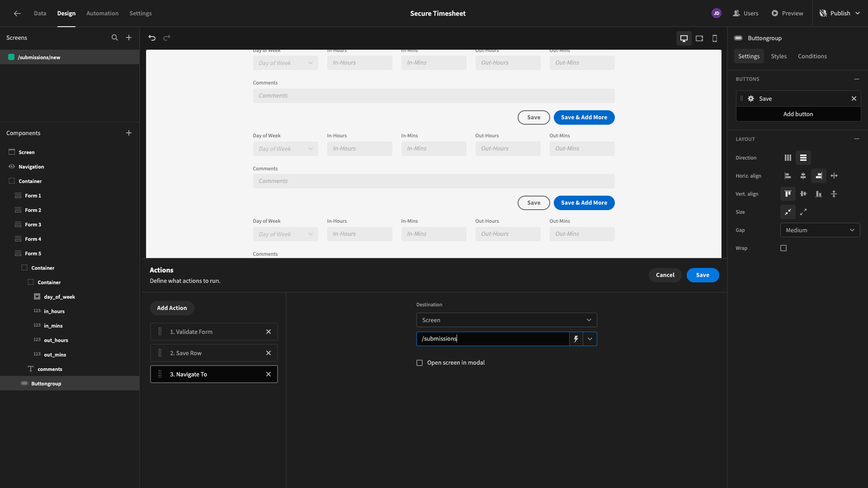
Task: Collapse the Layout section
Action: point(857,139)
